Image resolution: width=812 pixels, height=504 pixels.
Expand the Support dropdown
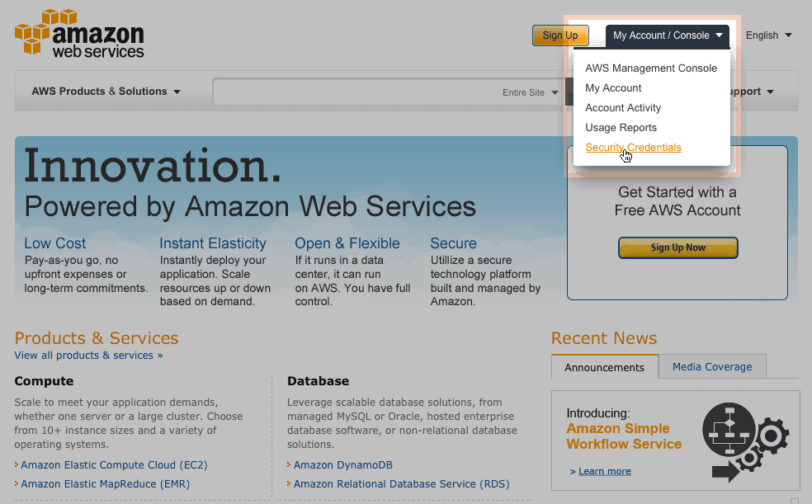click(x=753, y=92)
